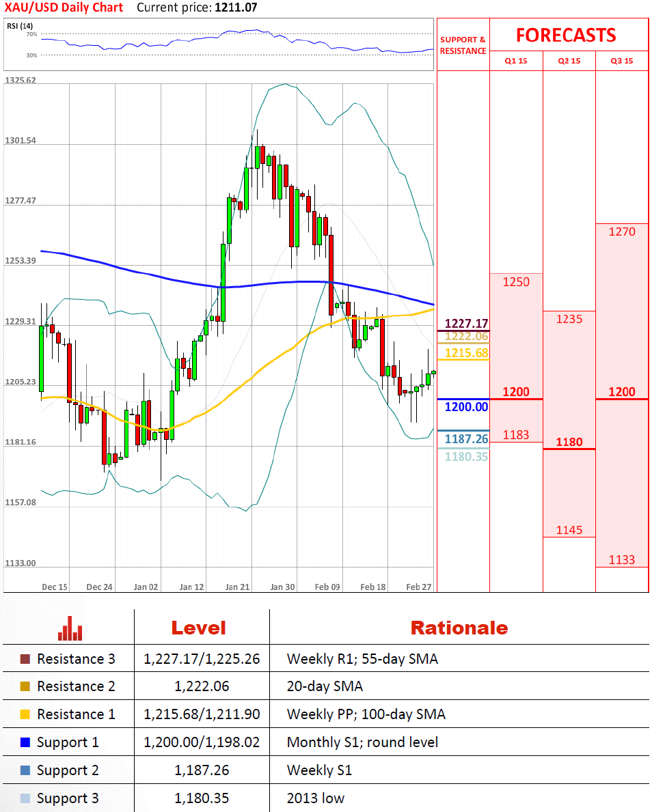Select the 'XAU/USD Daily Chart' title

point(64,8)
